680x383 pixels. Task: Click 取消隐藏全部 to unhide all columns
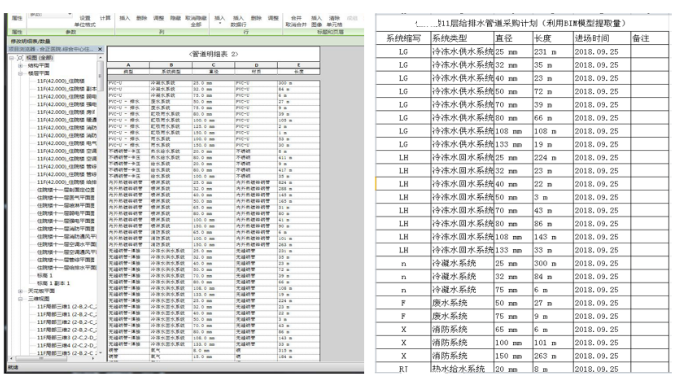pyautogui.click(x=196, y=21)
